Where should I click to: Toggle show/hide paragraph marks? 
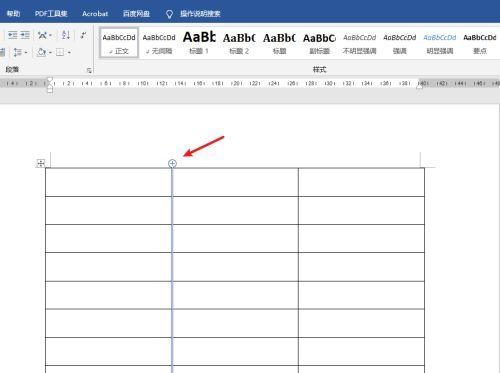83,35
